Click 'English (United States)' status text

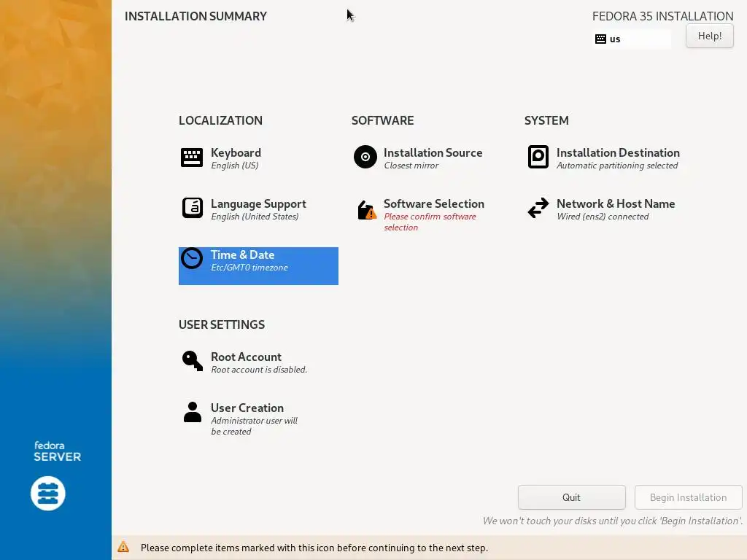(x=255, y=216)
